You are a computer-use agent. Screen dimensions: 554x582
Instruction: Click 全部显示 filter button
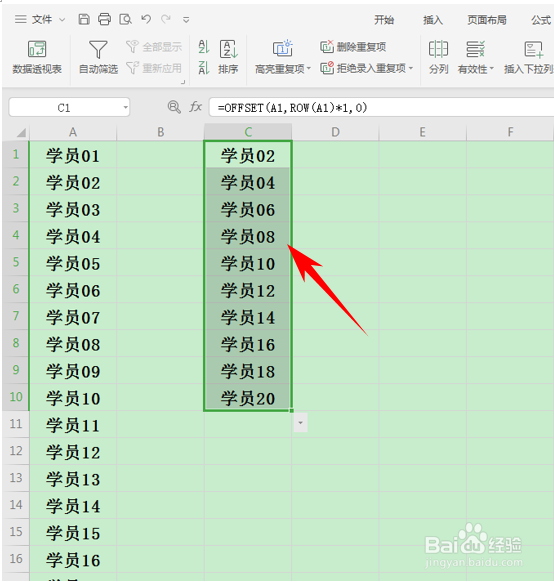pyautogui.click(x=154, y=47)
